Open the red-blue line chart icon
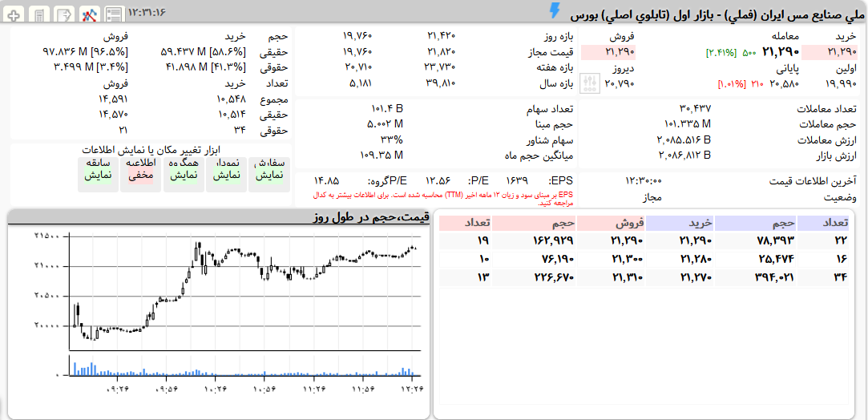Image resolution: width=868 pixels, height=420 pixels. coord(89,14)
